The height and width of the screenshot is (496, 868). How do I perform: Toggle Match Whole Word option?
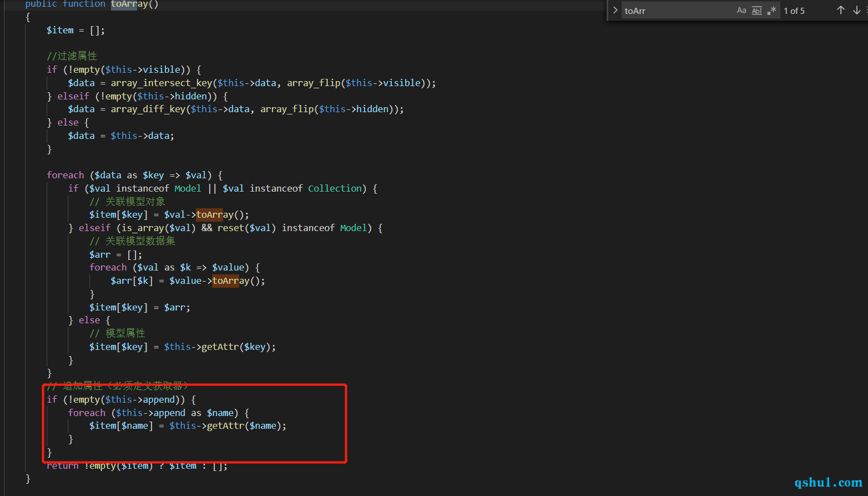pyautogui.click(x=757, y=11)
